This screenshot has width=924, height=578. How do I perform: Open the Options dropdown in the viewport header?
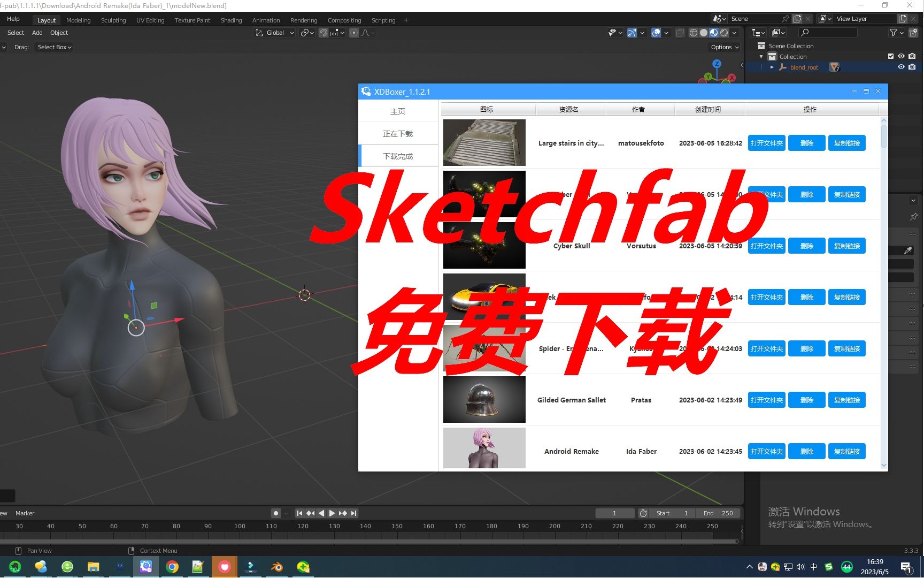click(x=723, y=47)
